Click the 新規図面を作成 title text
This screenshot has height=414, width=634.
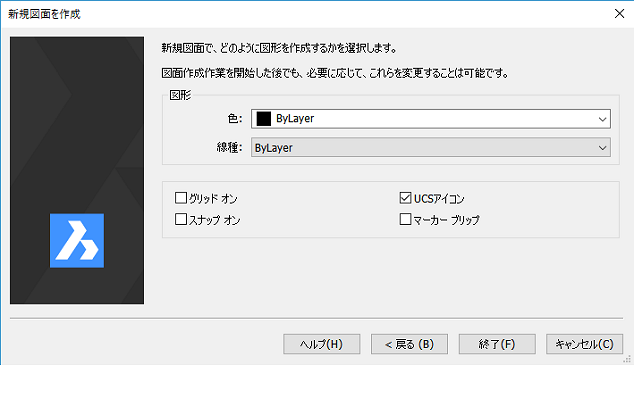44,14
